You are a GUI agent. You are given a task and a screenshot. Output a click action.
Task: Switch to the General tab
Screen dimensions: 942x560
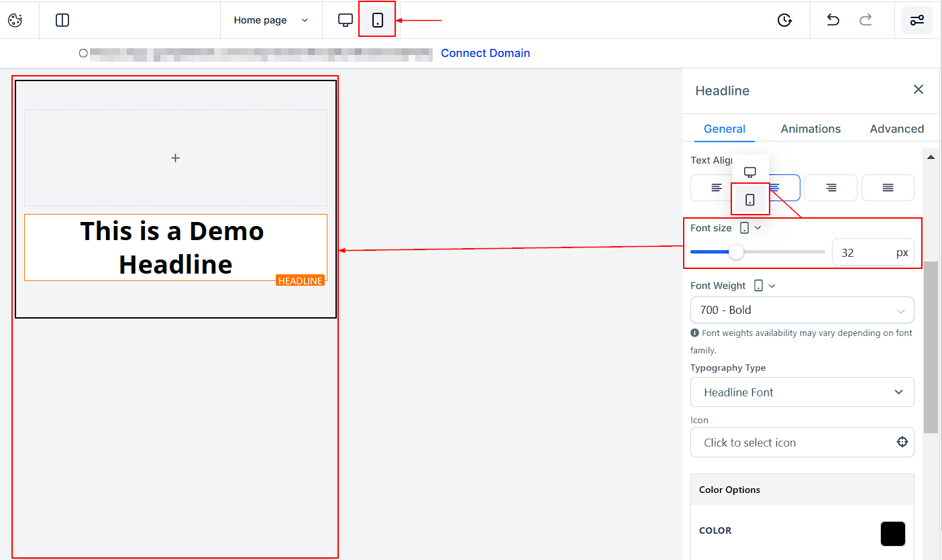tap(725, 129)
